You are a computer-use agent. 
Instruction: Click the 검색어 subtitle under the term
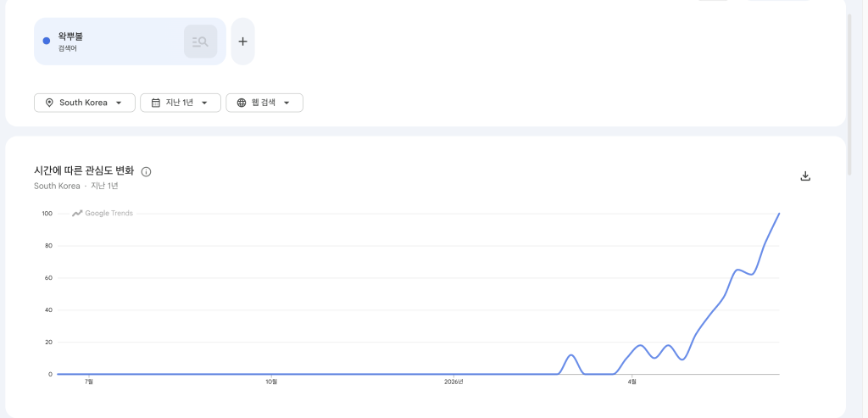coord(68,48)
